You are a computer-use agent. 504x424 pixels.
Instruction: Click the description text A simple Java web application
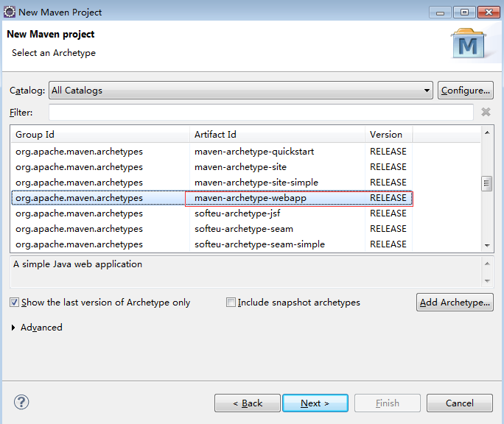(x=77, y=264)
